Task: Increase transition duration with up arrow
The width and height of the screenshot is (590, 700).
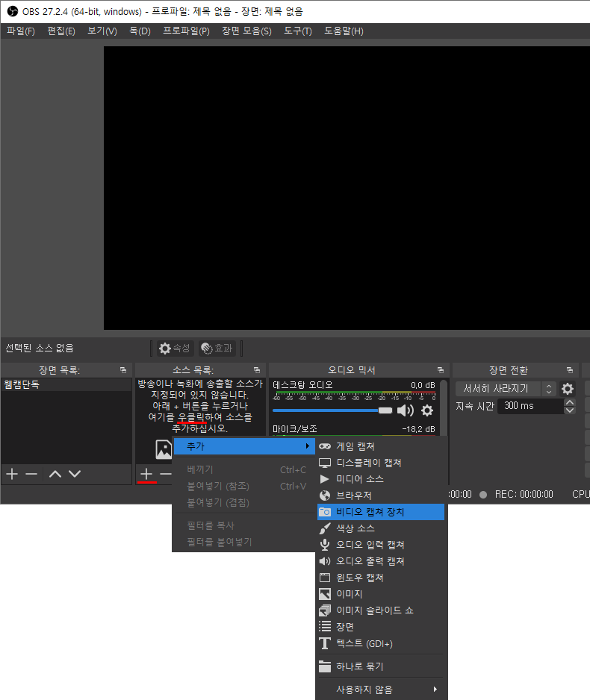Action: 570,402
